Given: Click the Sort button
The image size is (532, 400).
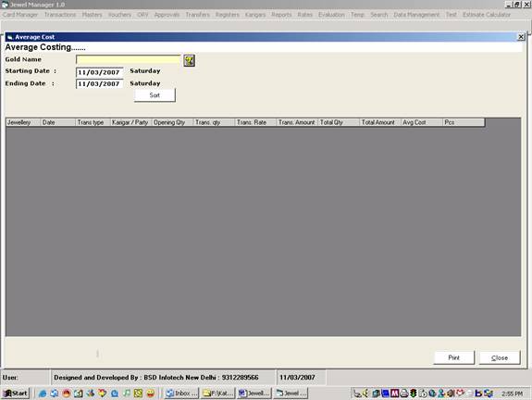Looking at the screenshot, I should click(x=155, y=95).
